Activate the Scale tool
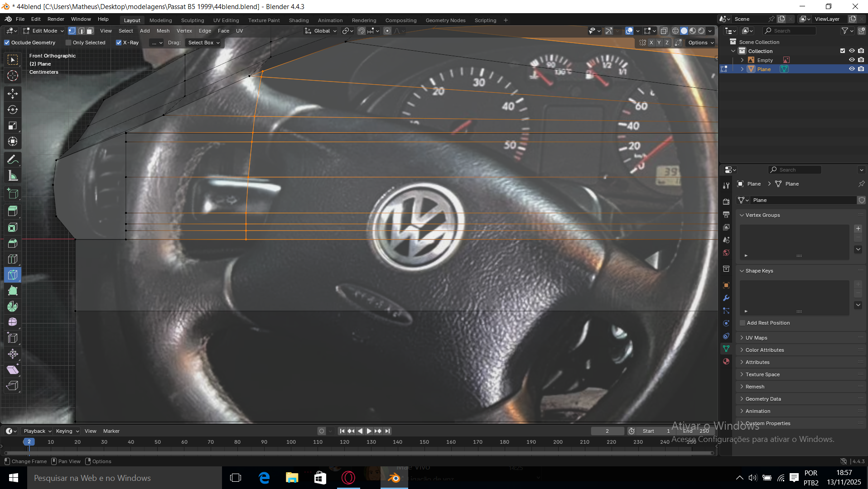The image size is (868, 489). pyautogui.click(x=13, y=125)
